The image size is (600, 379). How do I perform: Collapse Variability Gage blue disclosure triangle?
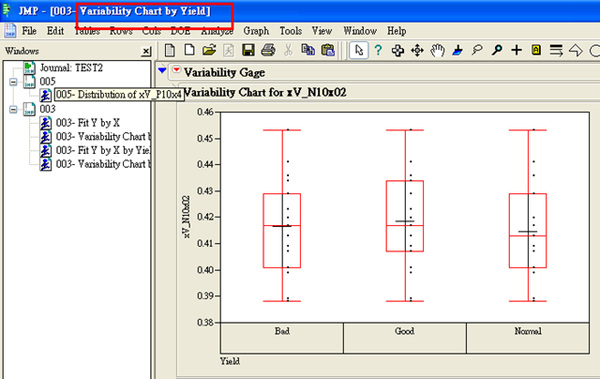(x=162, y=70)
